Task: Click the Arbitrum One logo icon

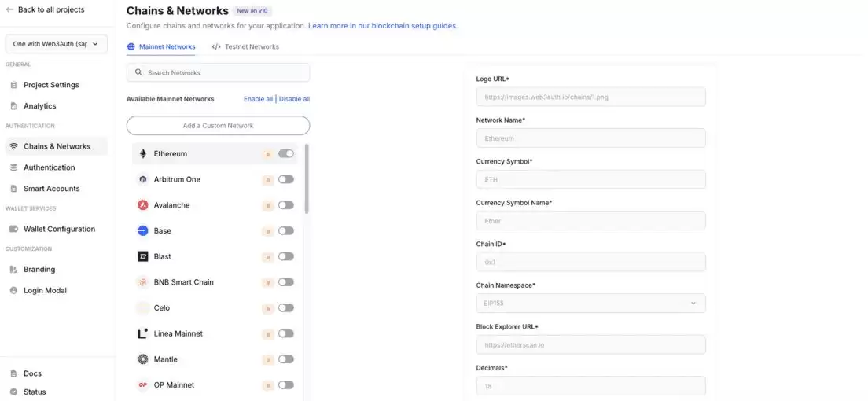Action: (x=143, y=179)
